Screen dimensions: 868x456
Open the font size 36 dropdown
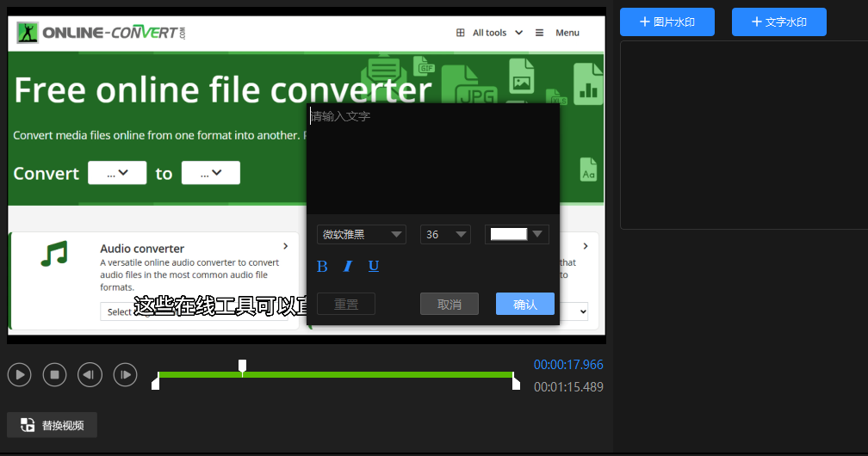click(446, 235)
